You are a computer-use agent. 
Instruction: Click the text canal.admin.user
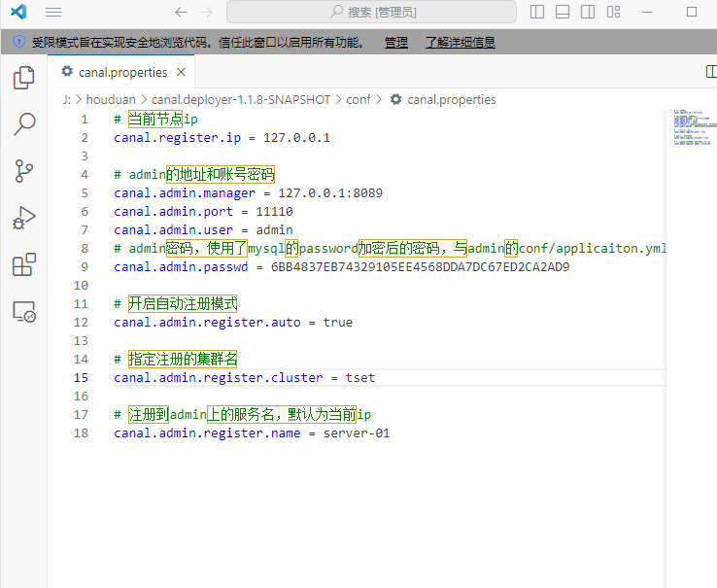tap(173, 229)
